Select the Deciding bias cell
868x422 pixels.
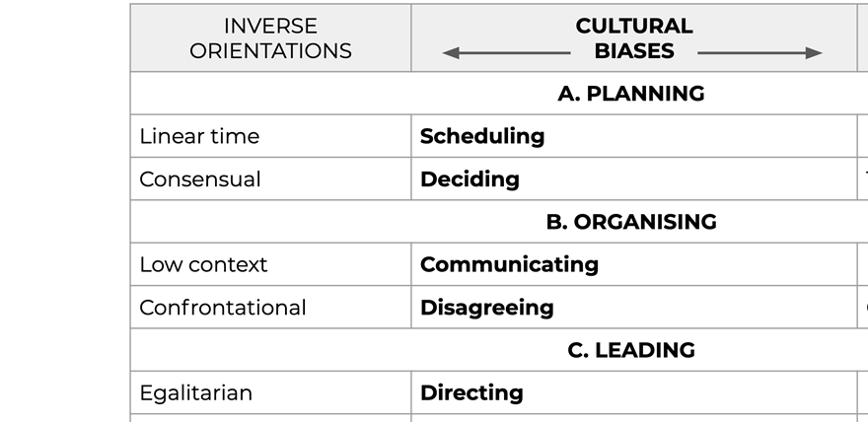click(x=634, y=179)
